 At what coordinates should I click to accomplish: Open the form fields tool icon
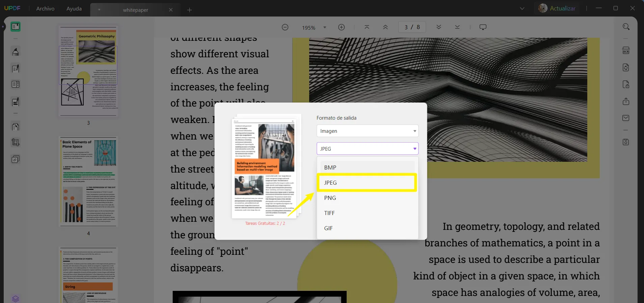(x=16, y=84)
